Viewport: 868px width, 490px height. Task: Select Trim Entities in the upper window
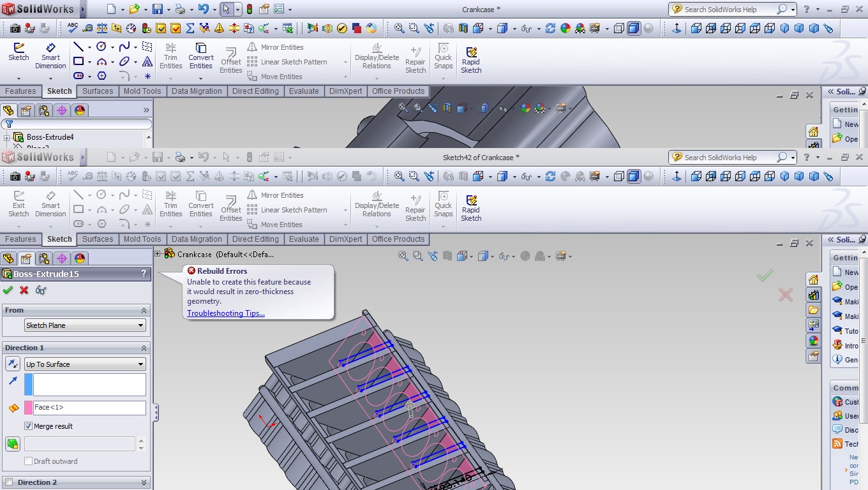(170, 56)
